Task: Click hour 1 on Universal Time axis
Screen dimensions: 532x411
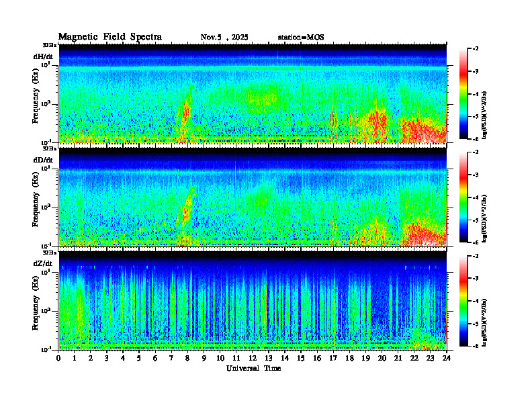Action: (75, 358)
